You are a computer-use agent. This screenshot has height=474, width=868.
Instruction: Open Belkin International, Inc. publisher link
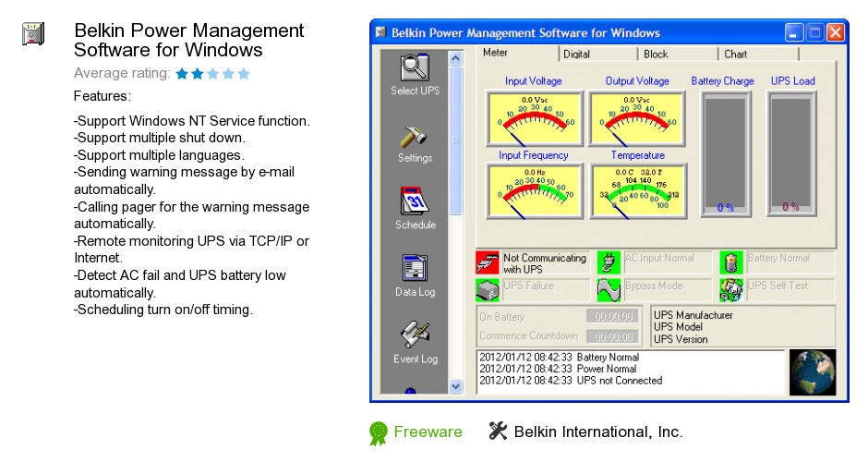(598, 431)
